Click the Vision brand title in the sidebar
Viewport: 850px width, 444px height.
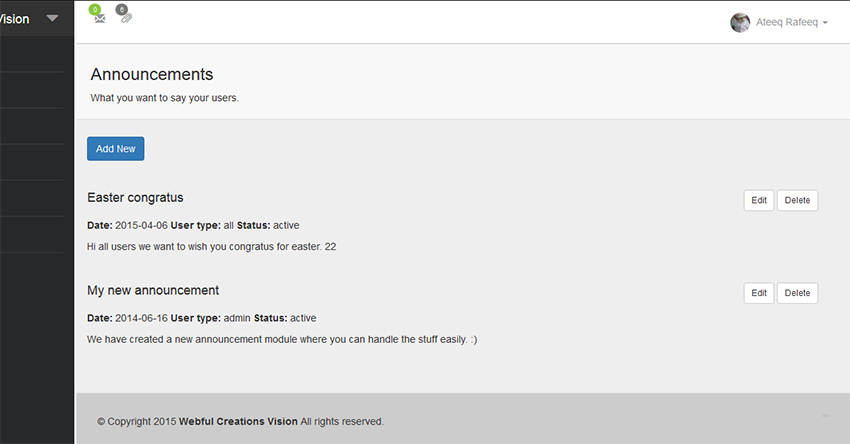(x=15, y=19)
